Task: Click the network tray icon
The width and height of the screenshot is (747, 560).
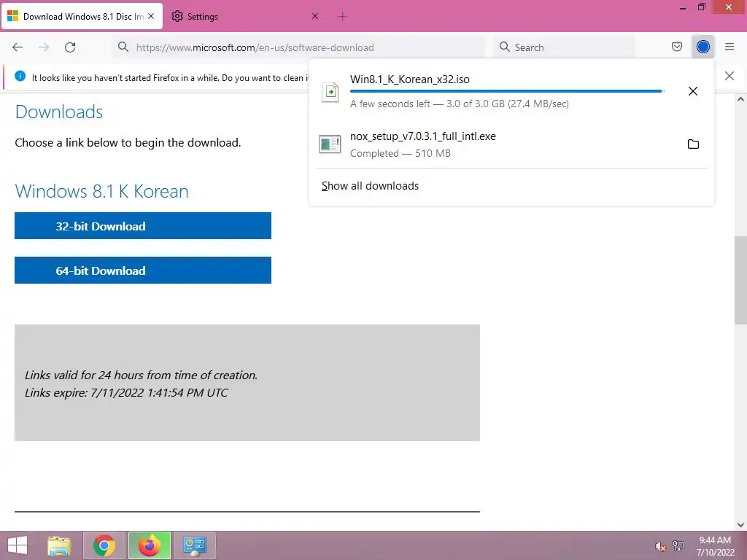Action: click(x=678, y=545)
